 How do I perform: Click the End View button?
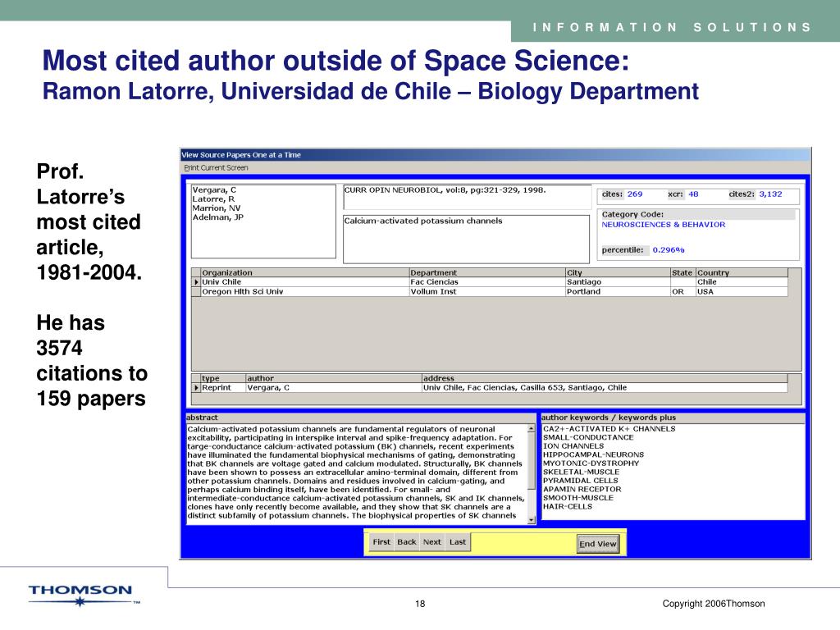point(598,544)
